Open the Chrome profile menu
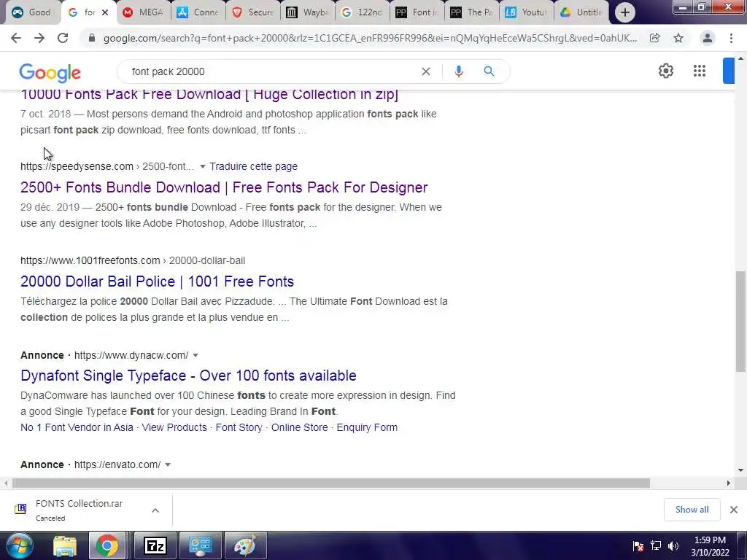Screen dimensions: 747x560 [x=708, y=38]
